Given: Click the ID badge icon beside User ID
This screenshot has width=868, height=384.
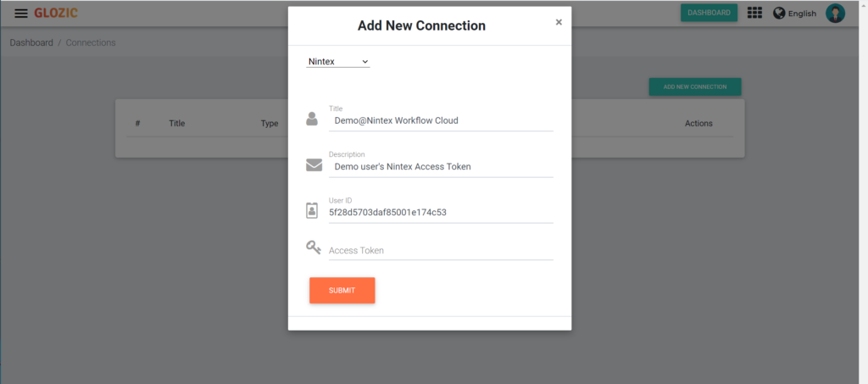Looking at the screenshot, I should tap(312, 211).
